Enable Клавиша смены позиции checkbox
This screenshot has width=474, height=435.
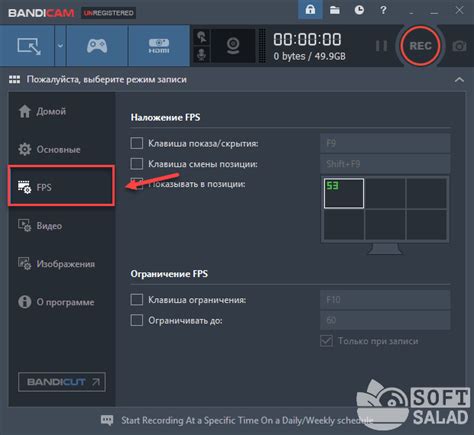pyautogui.click(x=137, y=164)
